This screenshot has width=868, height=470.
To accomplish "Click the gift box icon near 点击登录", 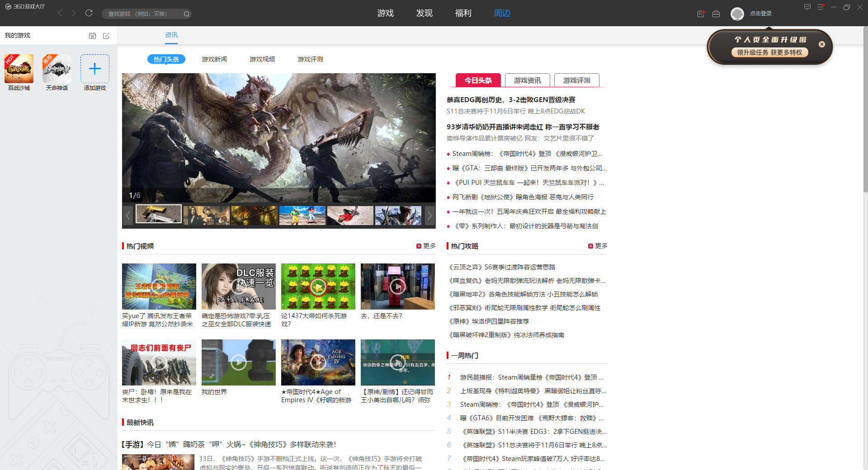I will [x=716, y=14].
